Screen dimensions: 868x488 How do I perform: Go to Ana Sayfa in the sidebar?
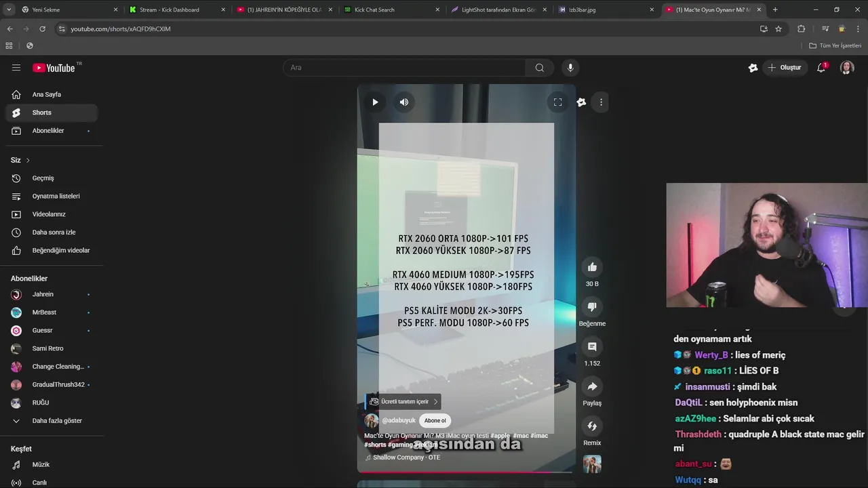52,94
